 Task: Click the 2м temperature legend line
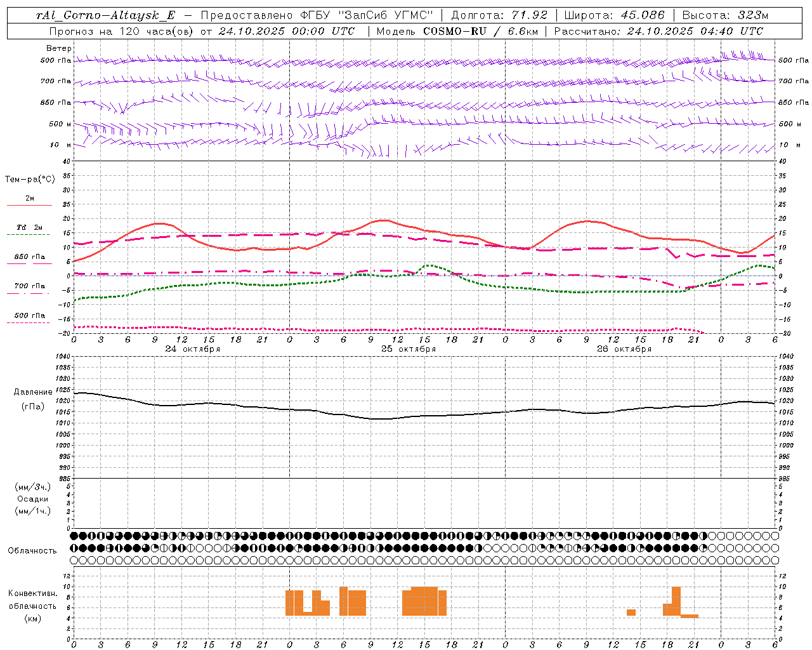pyautogui.click(x=29, y=205)
